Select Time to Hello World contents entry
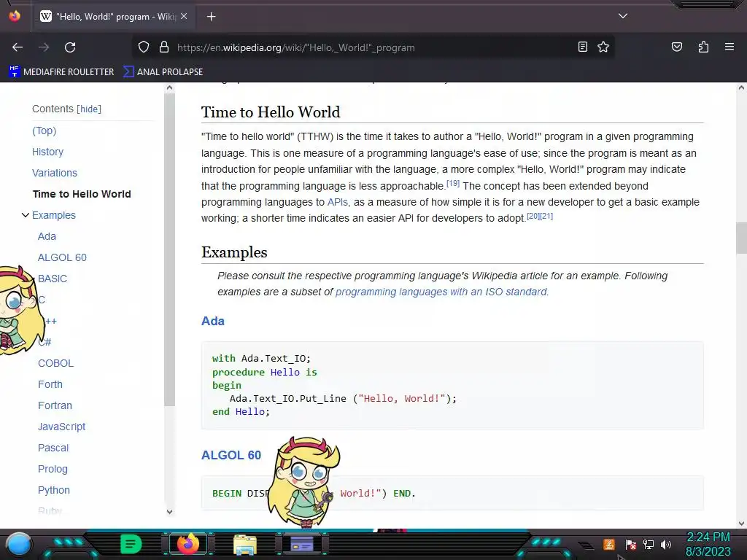The width and height of the screenshot is (747, 560). tap(82, 194)
